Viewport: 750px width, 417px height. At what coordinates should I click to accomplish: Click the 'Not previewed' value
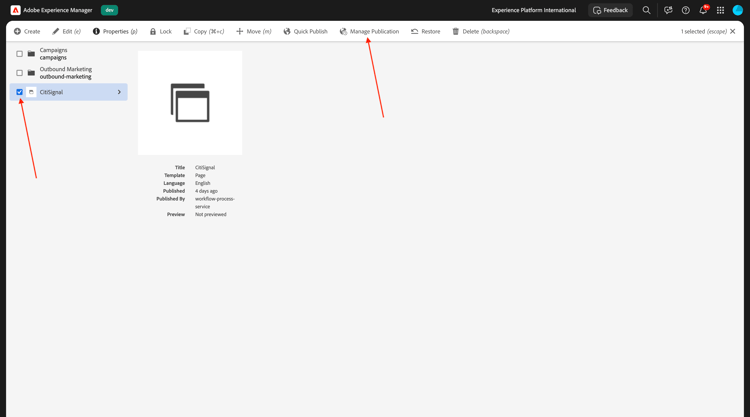tap(210, 214)
